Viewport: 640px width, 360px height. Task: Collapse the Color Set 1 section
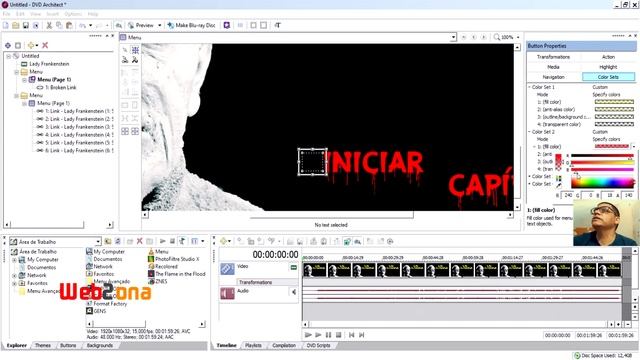(529, 87)
